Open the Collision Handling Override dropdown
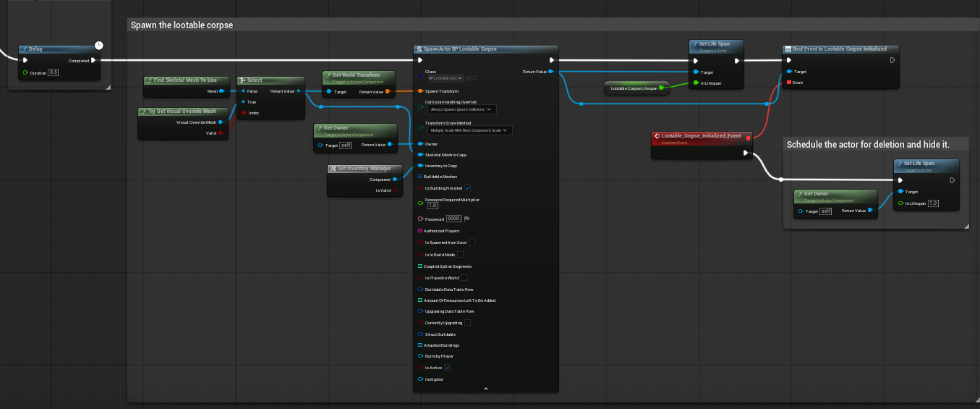The image size is (980, 409). [x=461, y=109]
